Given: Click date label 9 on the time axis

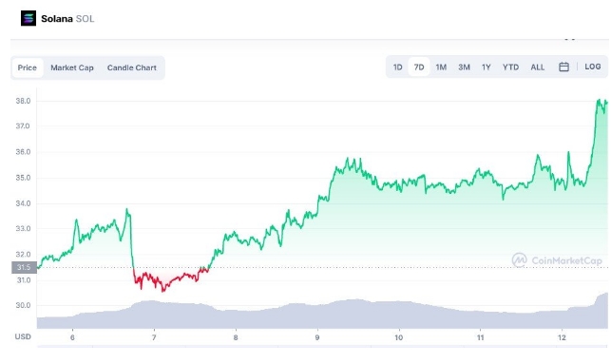Looking at the screenshot, I should (x=317, y=337).
